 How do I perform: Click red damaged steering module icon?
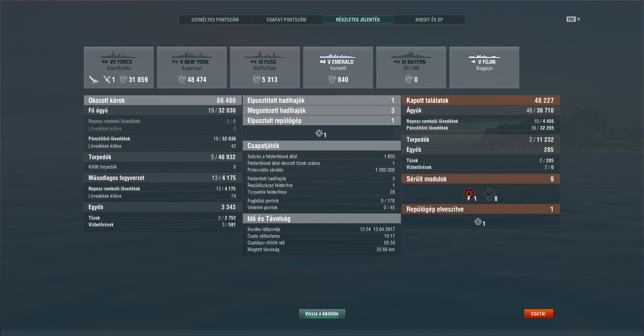[x=469, y=194]
